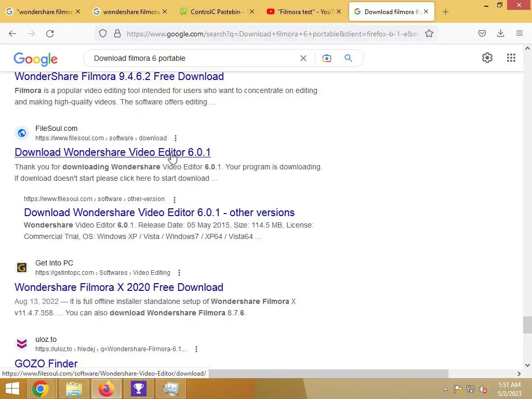Open more options for uloz.to result

tap(196, 349)
